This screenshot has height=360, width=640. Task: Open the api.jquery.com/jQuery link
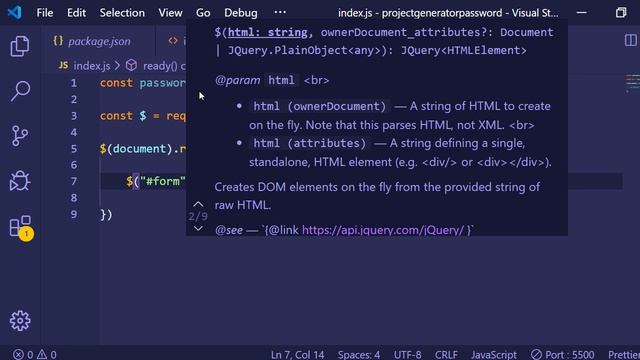pos(382,230)
